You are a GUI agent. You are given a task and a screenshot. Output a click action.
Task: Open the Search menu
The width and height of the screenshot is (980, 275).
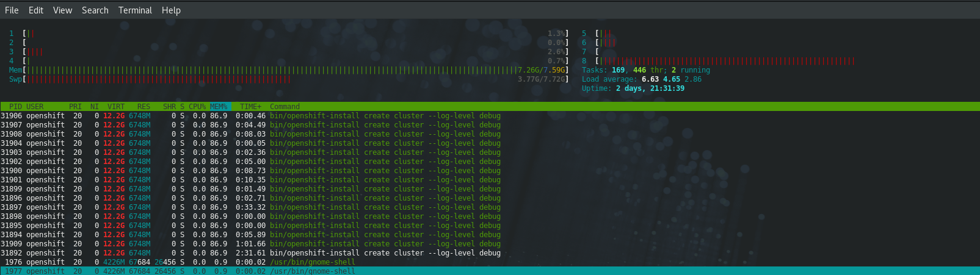[95, 10]
